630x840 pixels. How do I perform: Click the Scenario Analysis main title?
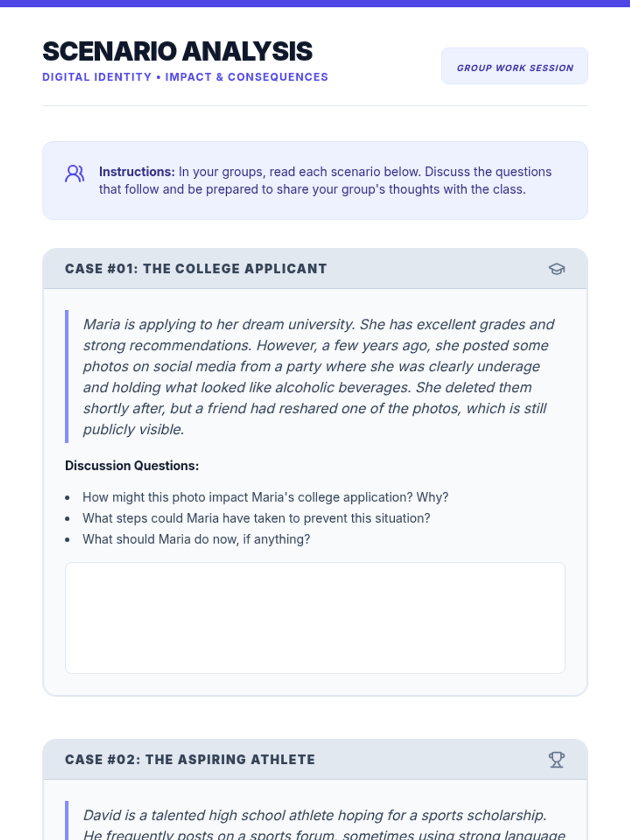click(x=177, y=51)
